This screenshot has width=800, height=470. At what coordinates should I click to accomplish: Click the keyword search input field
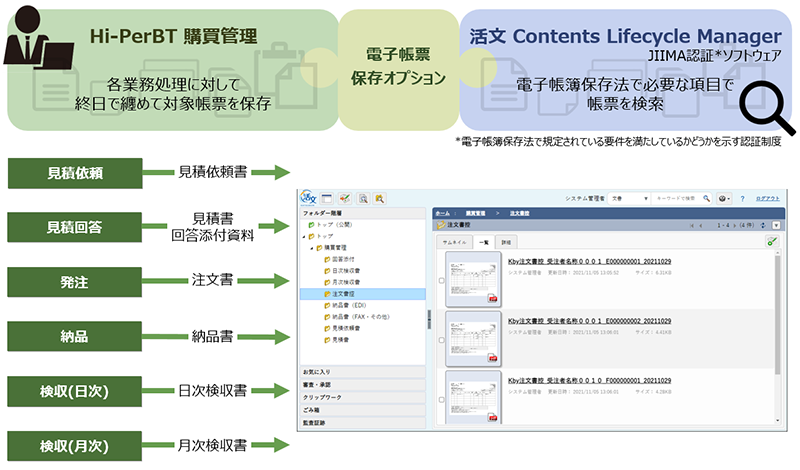[x=677, y=199]
